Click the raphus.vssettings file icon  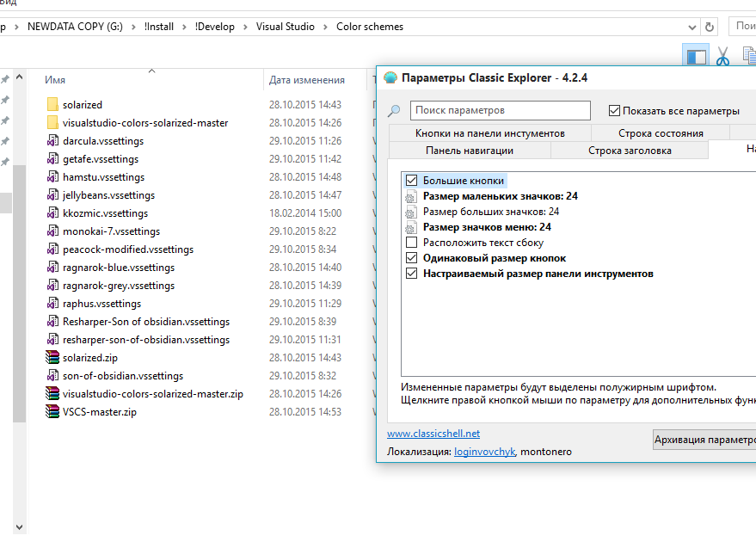click(x=52, y=304)
